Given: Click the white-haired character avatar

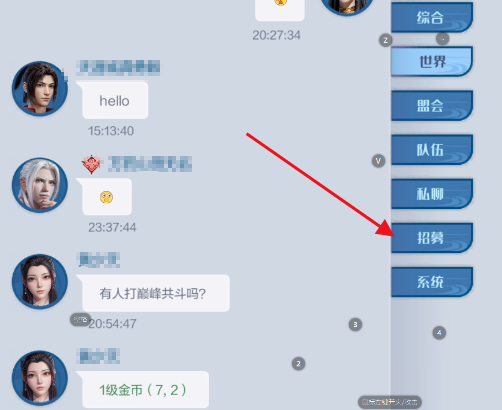Looking at the screenshot, I should tap(40, 185).
